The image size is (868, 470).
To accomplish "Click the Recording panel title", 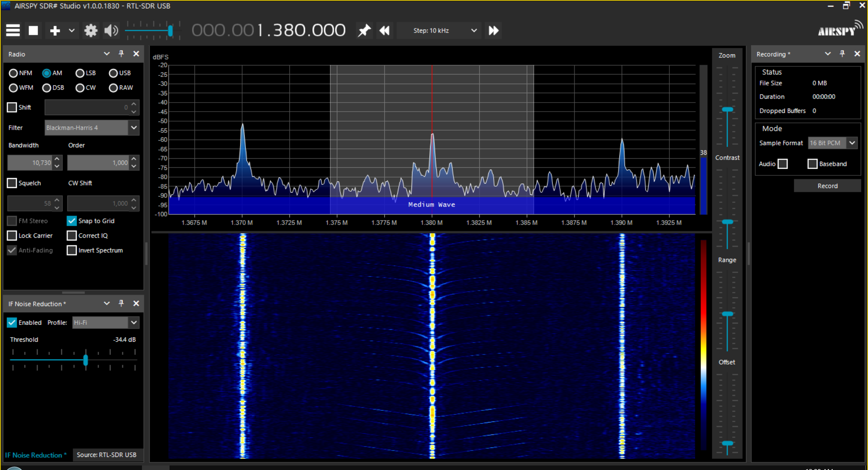I will [x=774, y=54].
